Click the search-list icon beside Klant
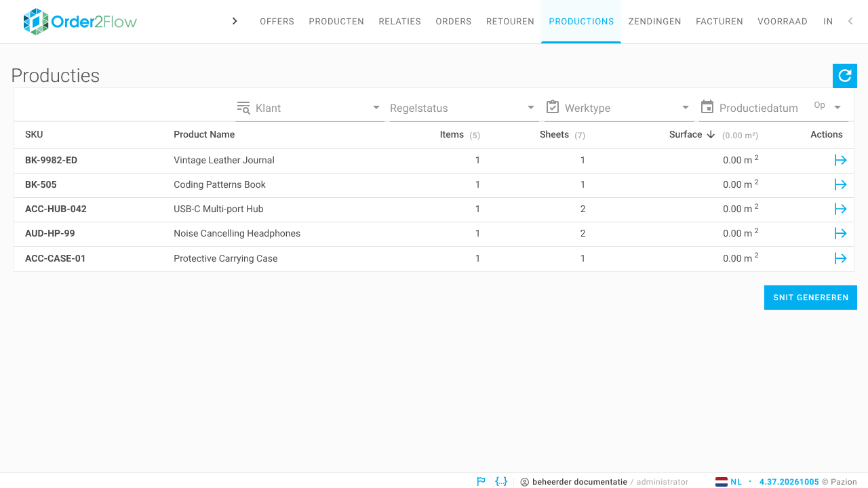 coord(243,107)
